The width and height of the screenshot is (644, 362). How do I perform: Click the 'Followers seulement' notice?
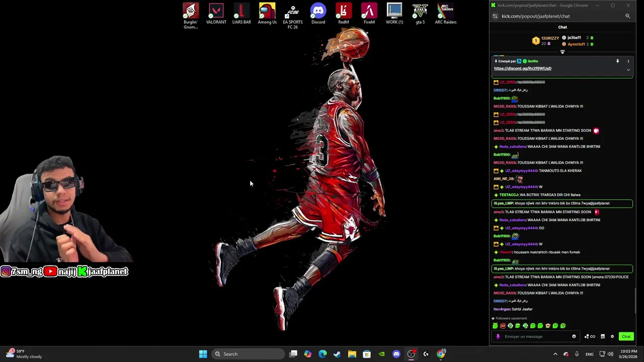coord(510,318)
